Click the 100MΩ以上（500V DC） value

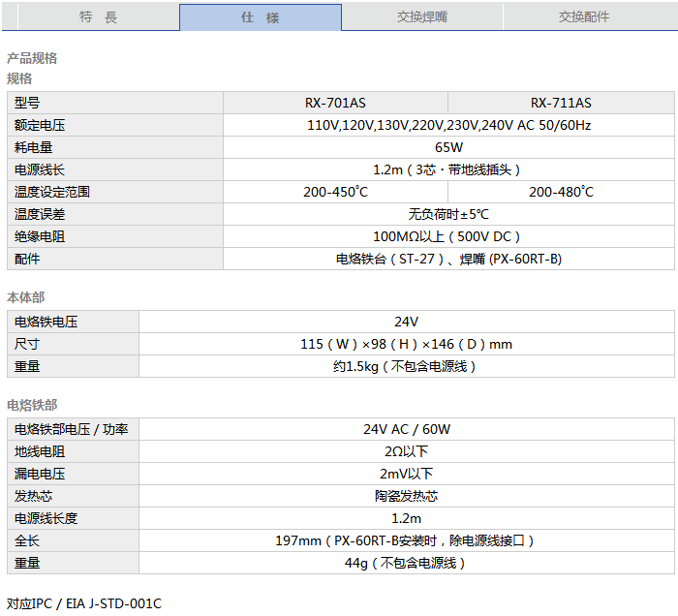448,236
